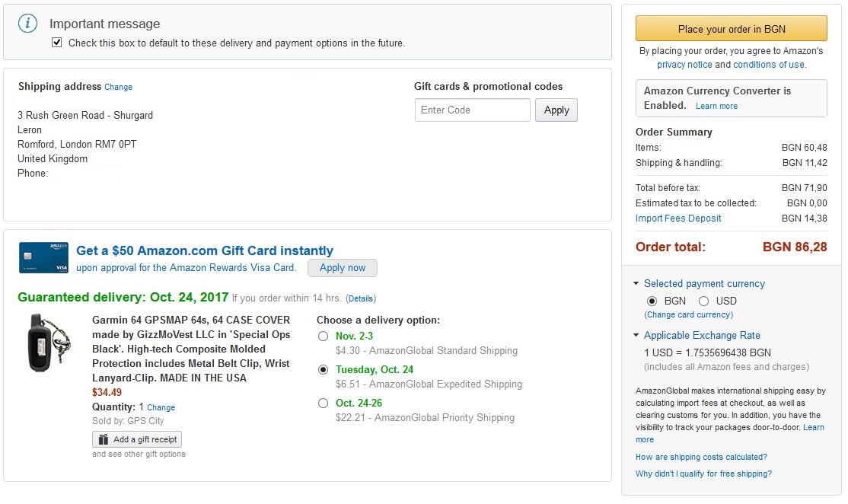Click the Enter Code input field

tap(472, 110)
